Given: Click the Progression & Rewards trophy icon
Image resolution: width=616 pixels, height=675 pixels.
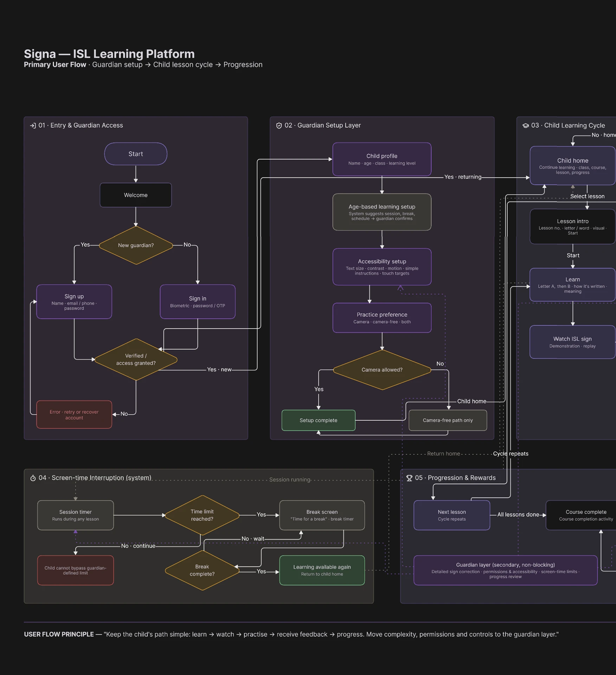Looking at the screenshot, I should click(409, 478).
